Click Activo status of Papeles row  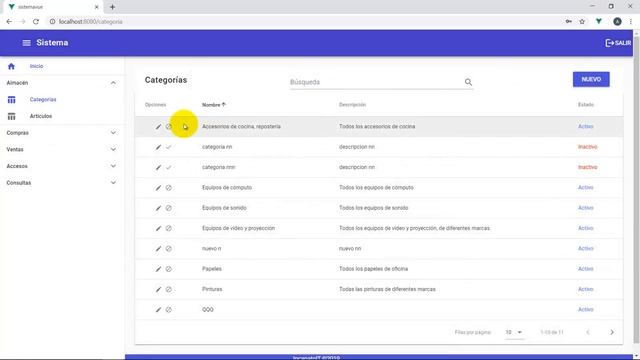pyautogui.click(x=585, y=269)
